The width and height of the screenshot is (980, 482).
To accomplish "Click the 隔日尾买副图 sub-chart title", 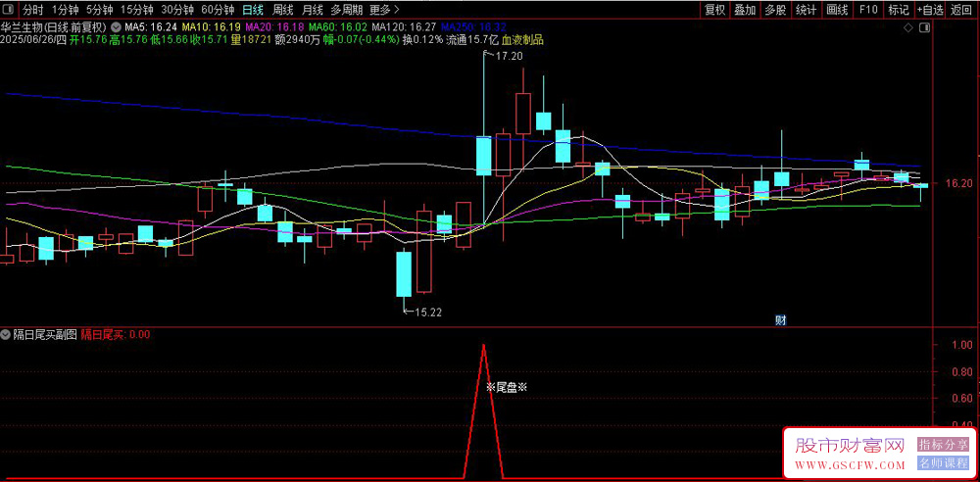I will pos(45,334).
